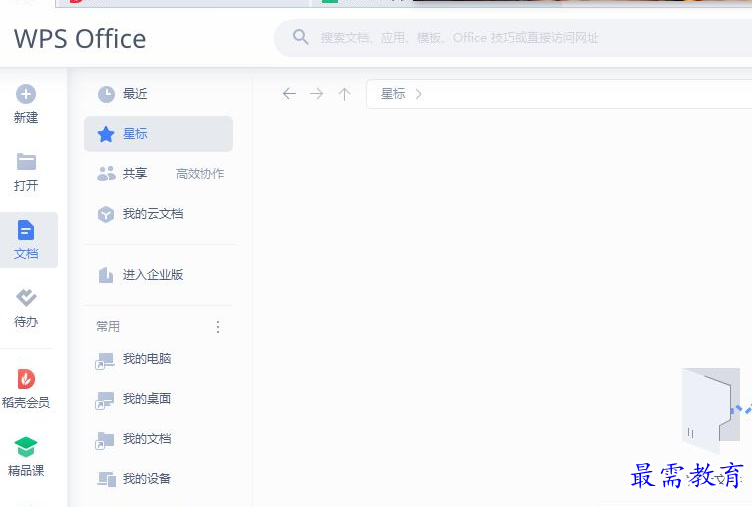Click the 高效协作 link
Viewport: 752px width, 507px height.
tap(200, 174)
